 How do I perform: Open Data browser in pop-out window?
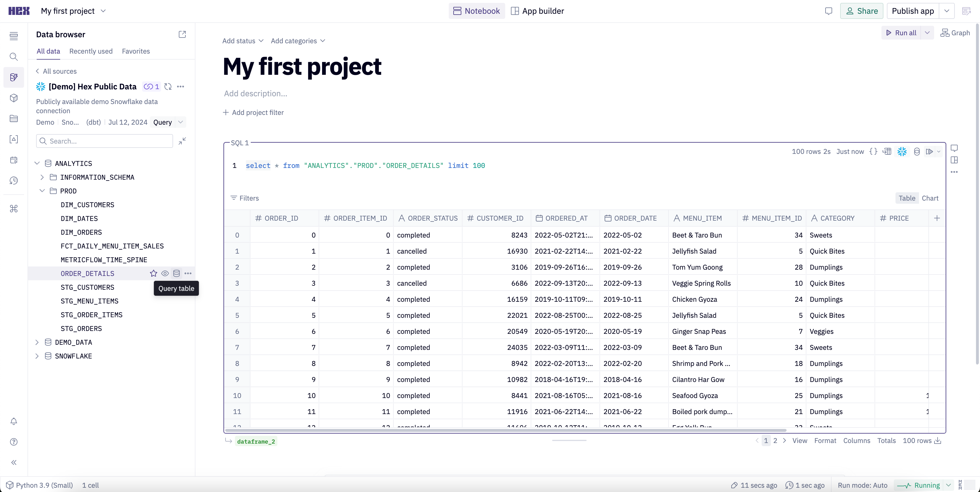click(182, 34)
